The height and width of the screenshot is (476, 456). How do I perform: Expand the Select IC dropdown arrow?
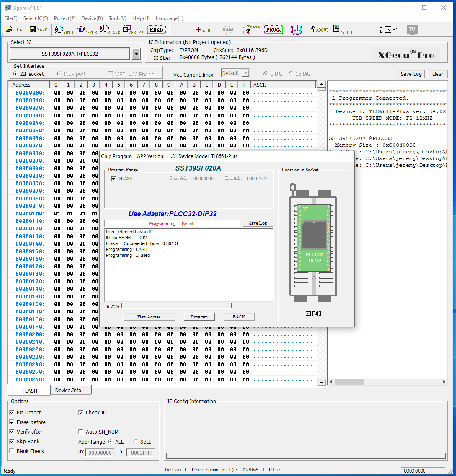click(x=137, y=54)
